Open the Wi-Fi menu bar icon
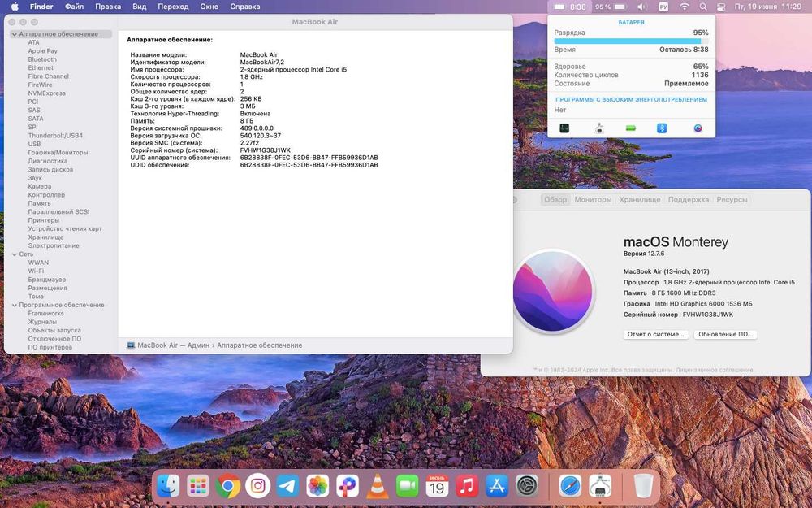The image size is (812, 508). pyautogui.click(x=684, y=7)
